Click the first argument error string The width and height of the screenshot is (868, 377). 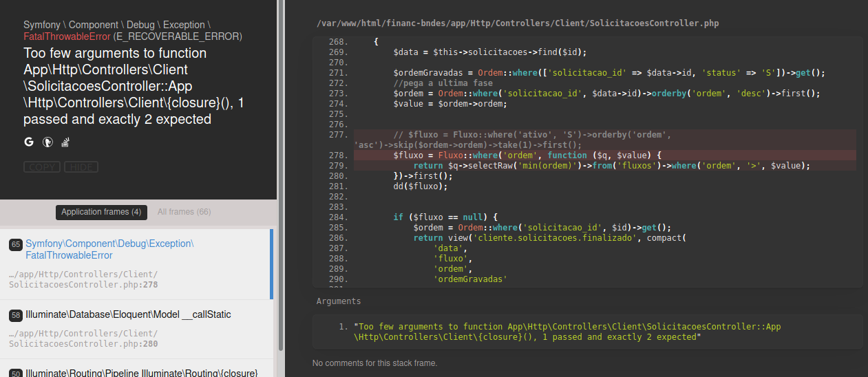567,332
